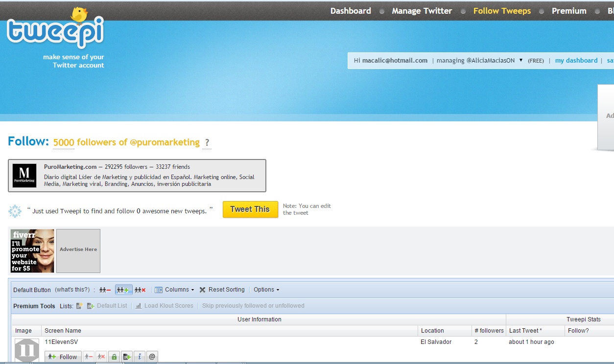Change the 5000 followers count

(x=64, y=142)
